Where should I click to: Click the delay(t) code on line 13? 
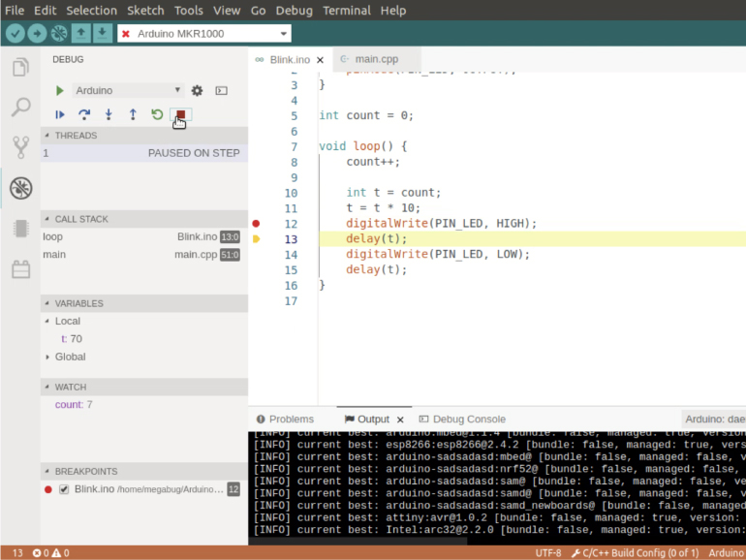[376, 239]
